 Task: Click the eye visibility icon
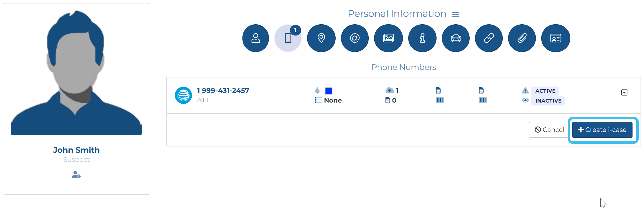click(x=525, y=100)
